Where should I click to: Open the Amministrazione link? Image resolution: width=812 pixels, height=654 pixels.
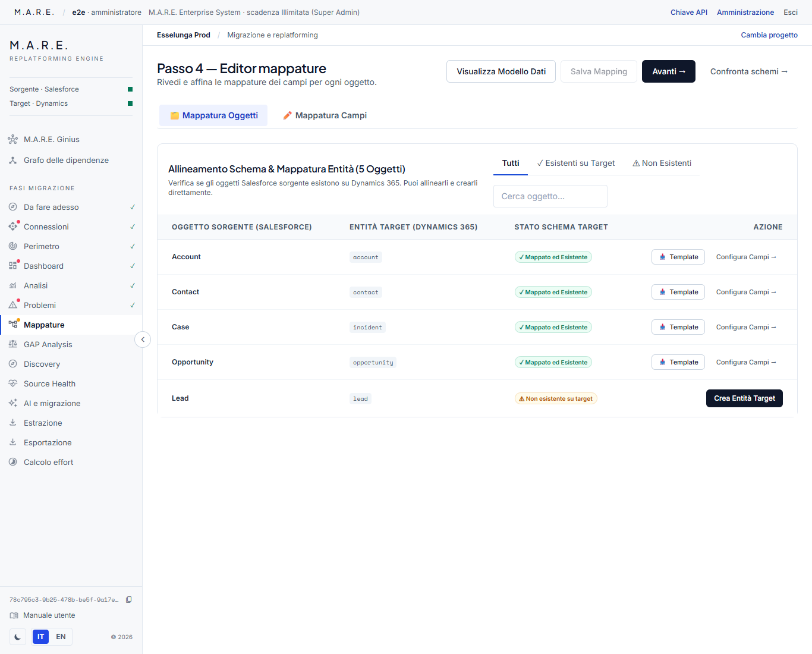pos(745,12)
